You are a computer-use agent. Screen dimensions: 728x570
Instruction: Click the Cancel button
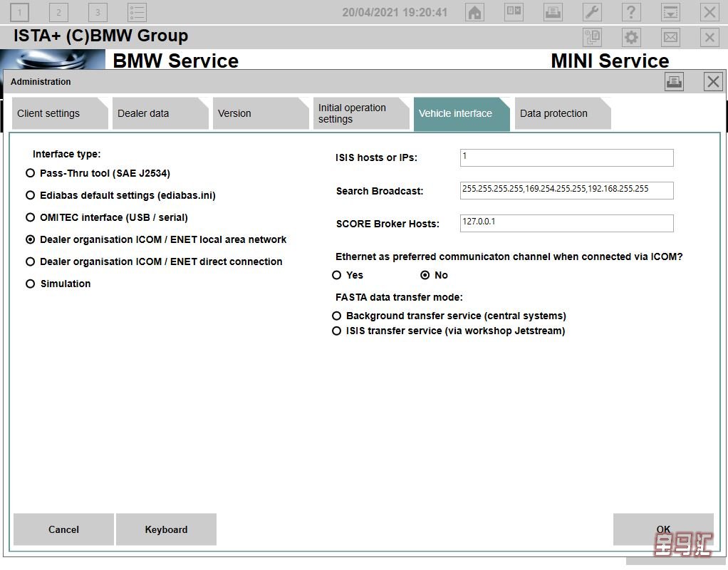point(63,529)
